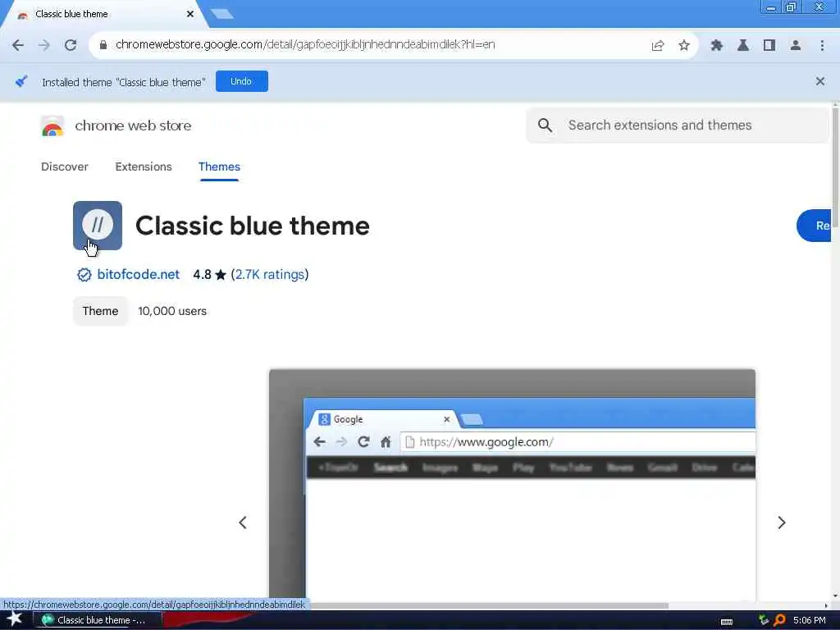
Task: Click the address bar URL
Action: (305, 44)
